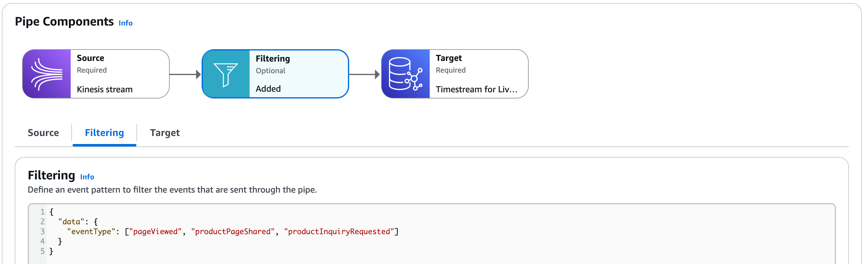Screen dimensions: 868x264
Task: Click the "Define an event pattern" description text
Action: tap(172, 190)
